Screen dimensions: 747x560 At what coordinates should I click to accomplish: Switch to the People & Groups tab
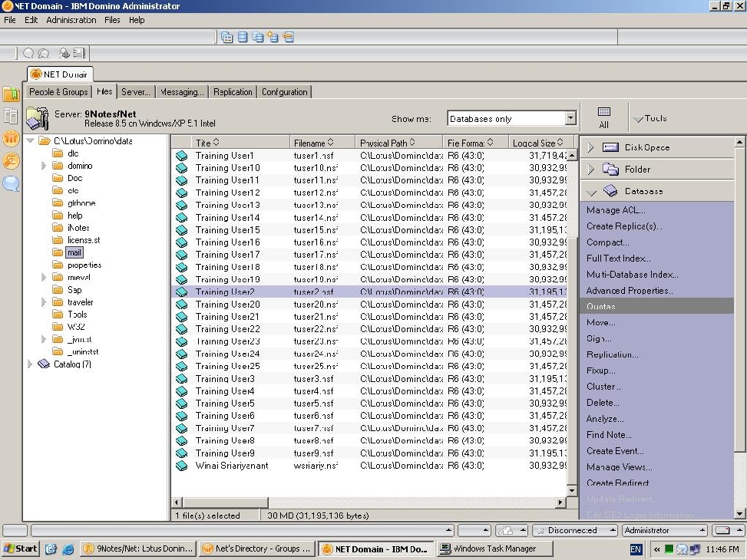tap(58, 92)
